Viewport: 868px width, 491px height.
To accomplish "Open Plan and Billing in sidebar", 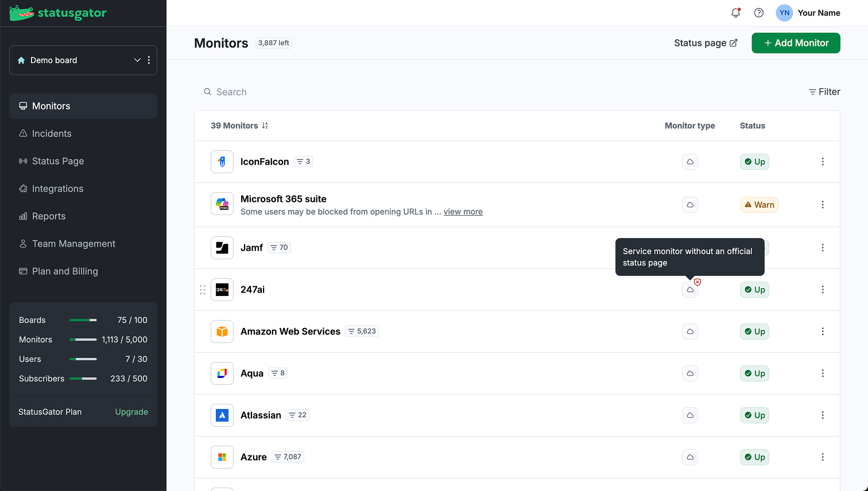I will pos(83,271).
